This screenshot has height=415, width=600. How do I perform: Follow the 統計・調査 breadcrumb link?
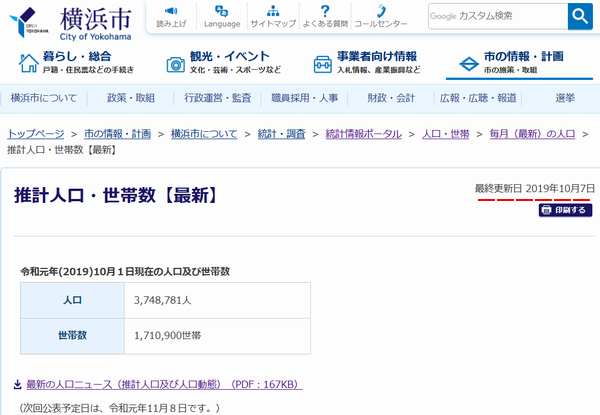point(282,134)
